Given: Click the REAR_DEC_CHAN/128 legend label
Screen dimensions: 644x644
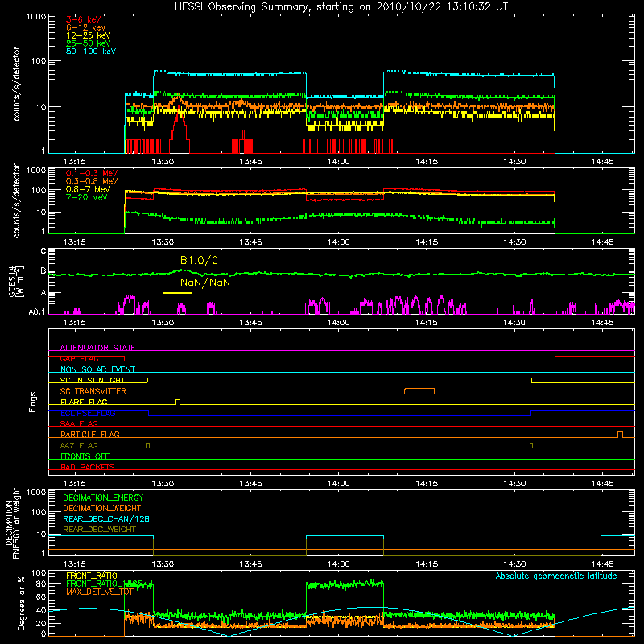Looking at the screenshot, I should 106,518.
